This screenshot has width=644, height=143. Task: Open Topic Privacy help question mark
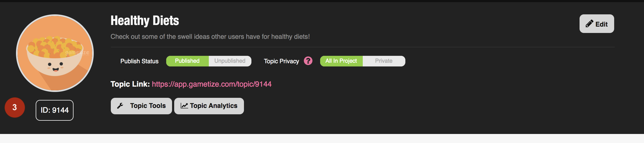pyautogui.click(x=308, y=61)
